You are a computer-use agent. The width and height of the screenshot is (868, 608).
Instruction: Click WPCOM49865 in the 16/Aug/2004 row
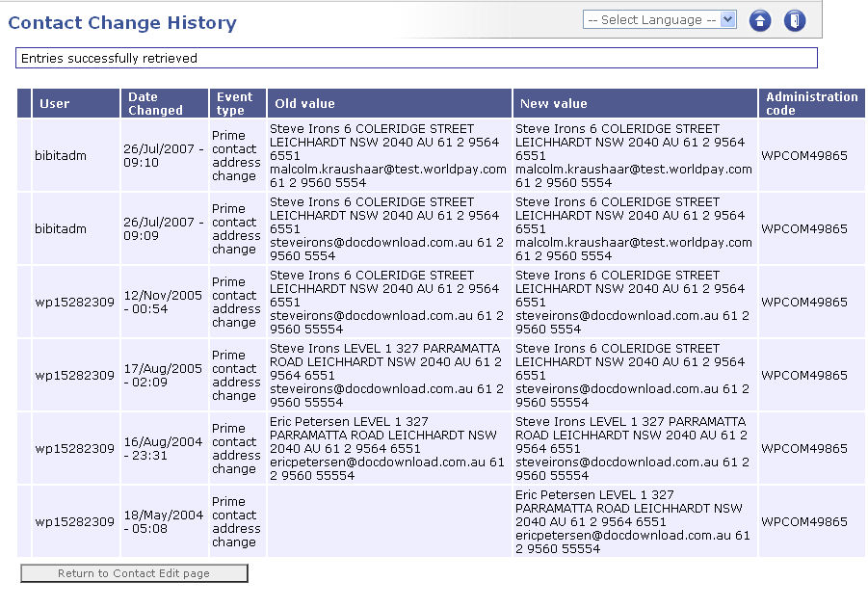804,448
